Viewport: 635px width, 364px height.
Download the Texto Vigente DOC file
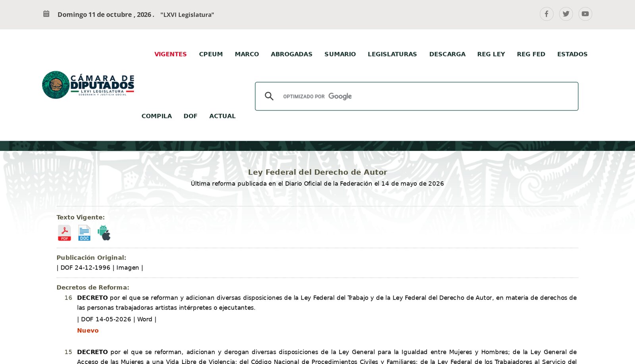84,233
